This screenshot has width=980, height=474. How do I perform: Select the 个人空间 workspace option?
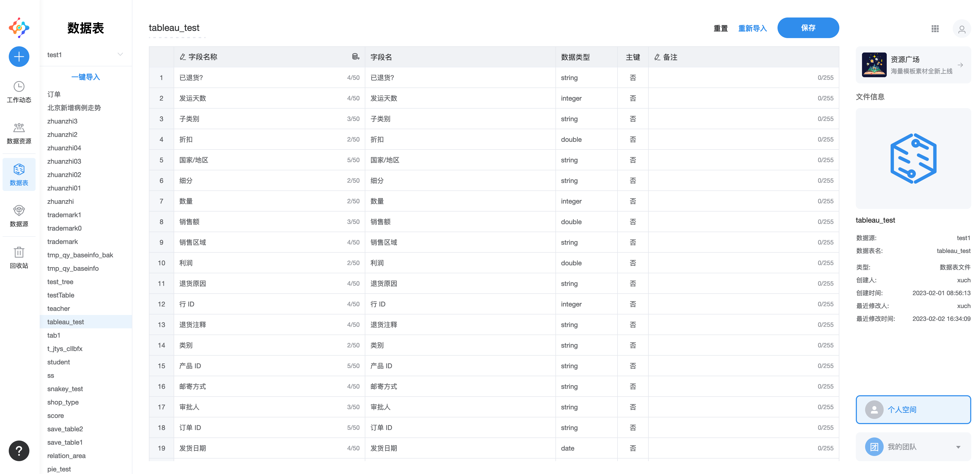pos(913,409)
